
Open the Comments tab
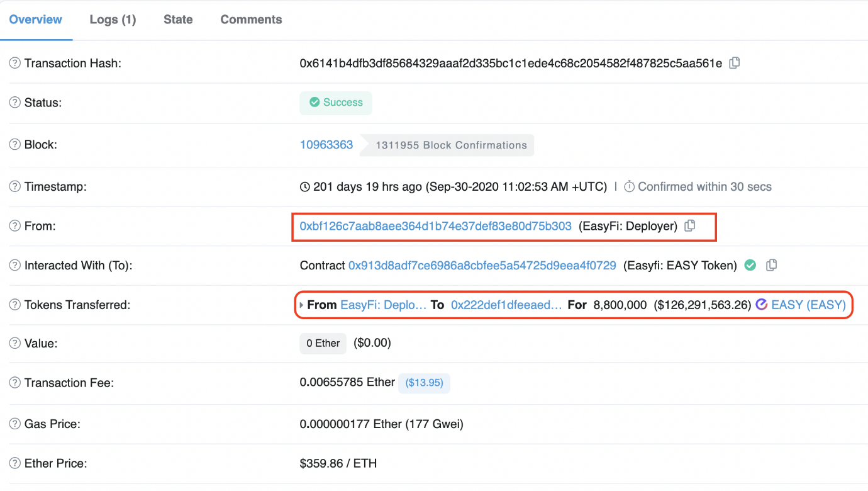(251, 20)
